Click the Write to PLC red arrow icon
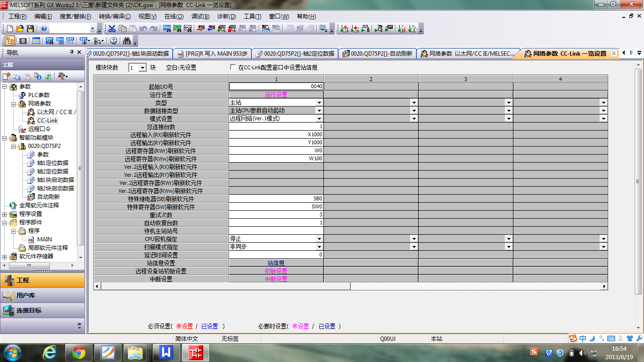The width and height of the screenshot is (644, 362). tap(200, 29)
